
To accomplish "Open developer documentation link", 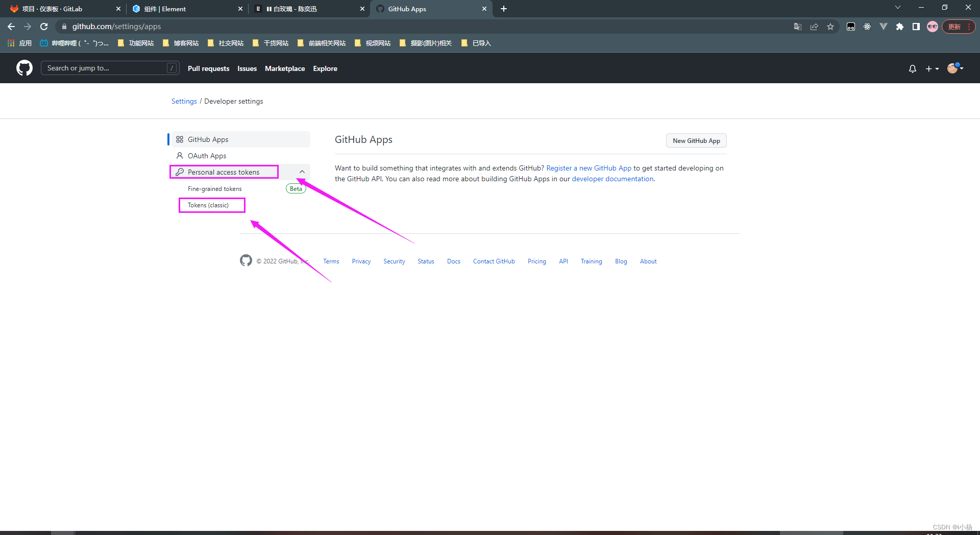I will point(612,179).
